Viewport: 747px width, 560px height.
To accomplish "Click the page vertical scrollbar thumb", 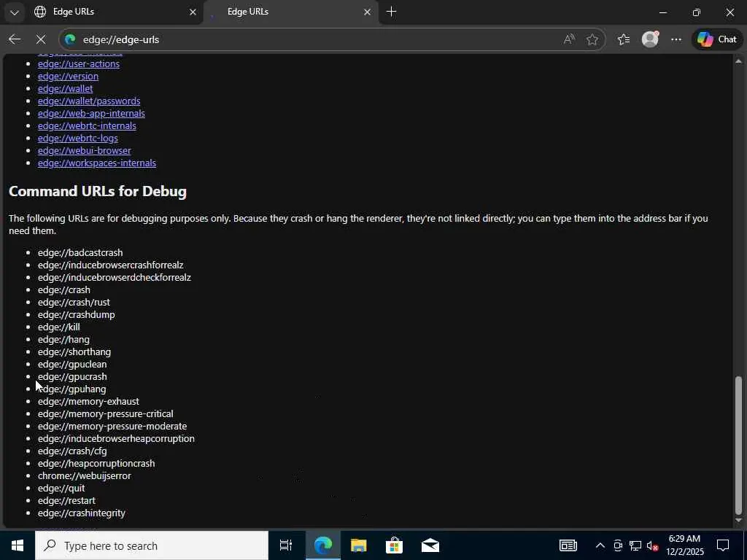I will (738, 446).
